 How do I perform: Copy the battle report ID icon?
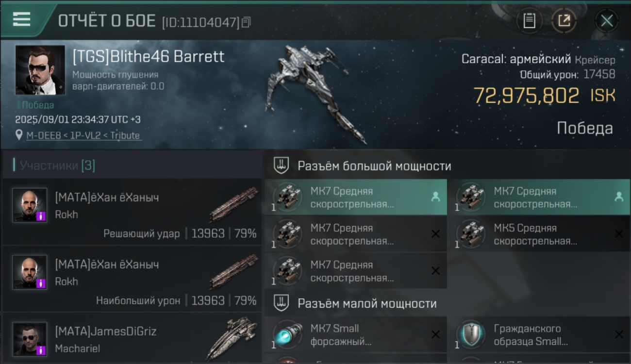point(246,22)
